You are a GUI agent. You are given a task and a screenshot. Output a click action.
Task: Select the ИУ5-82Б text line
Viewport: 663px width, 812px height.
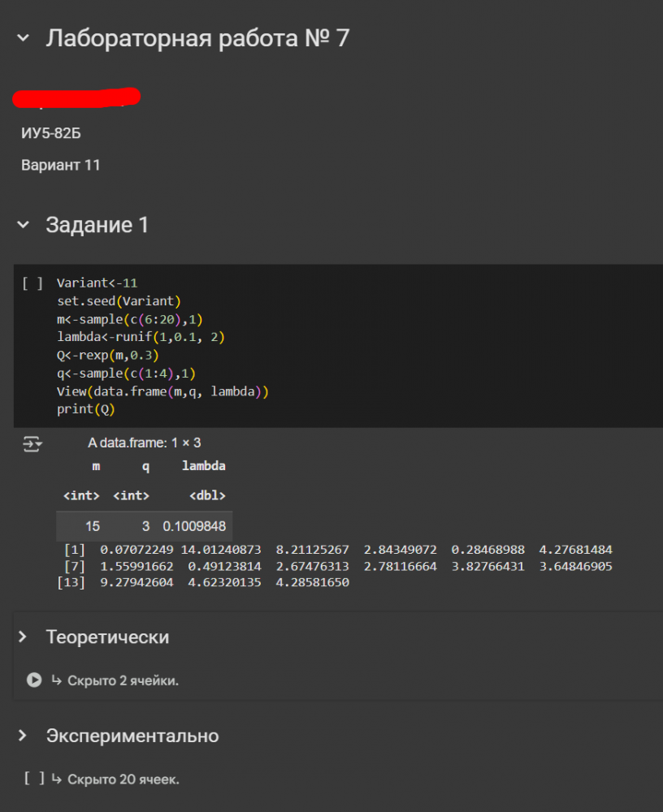(x=51, y=133)
